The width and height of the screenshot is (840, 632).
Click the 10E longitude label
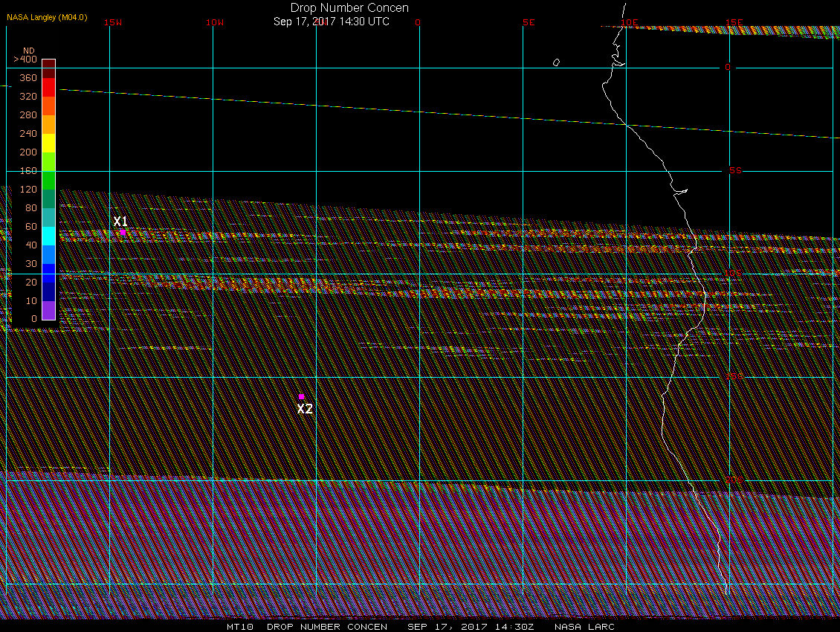pos(629,22)
